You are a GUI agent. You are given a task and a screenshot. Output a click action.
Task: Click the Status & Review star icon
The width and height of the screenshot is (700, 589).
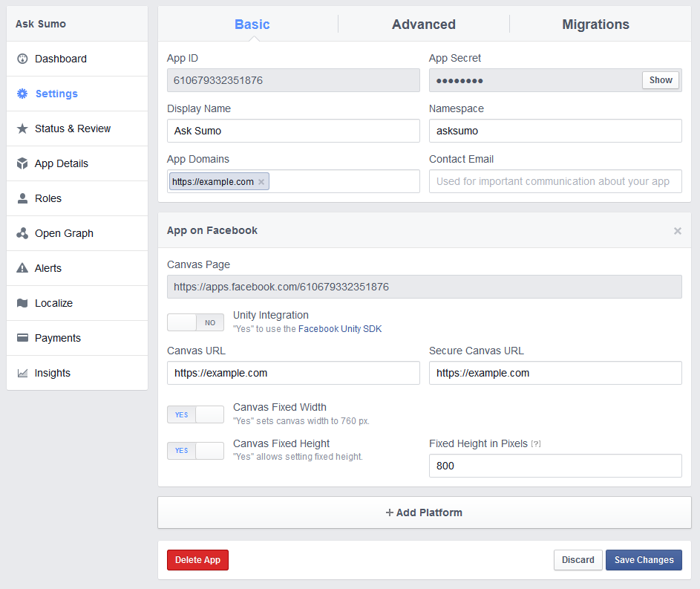point(22,128)
